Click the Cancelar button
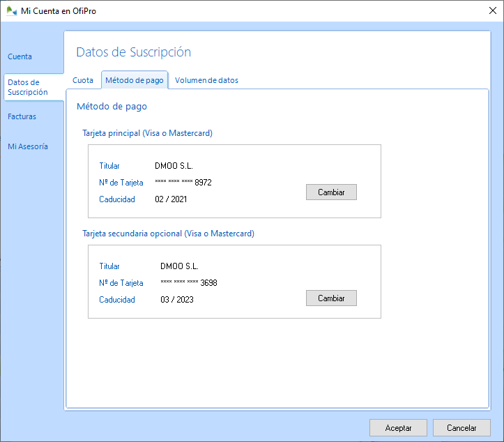This screenshot has height=442, width=504. (x=461, y=428)
